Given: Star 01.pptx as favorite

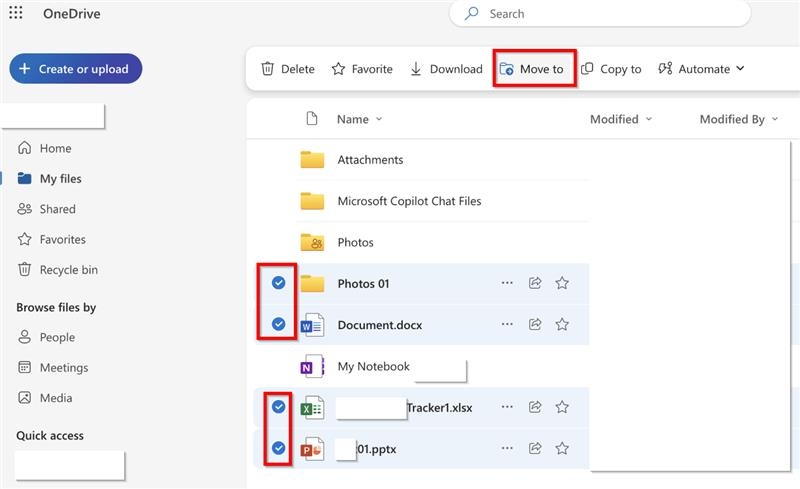Looking at the screenshot, I should [x=562, y=448].
